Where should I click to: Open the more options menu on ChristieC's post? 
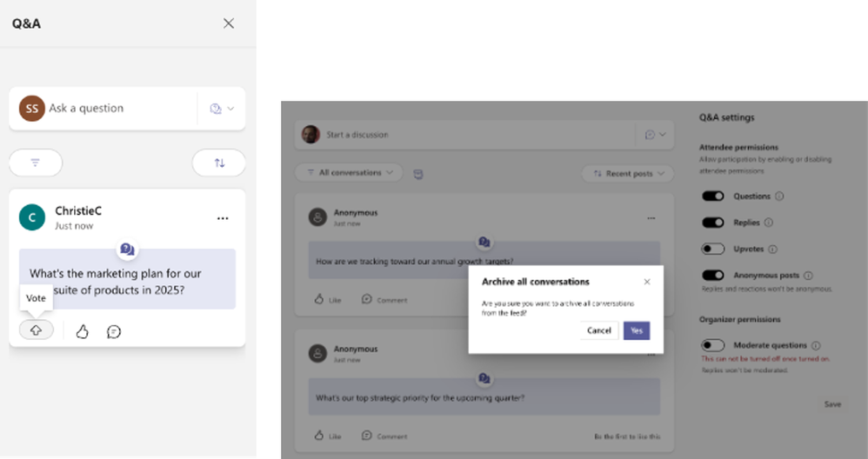click(224, 218)
